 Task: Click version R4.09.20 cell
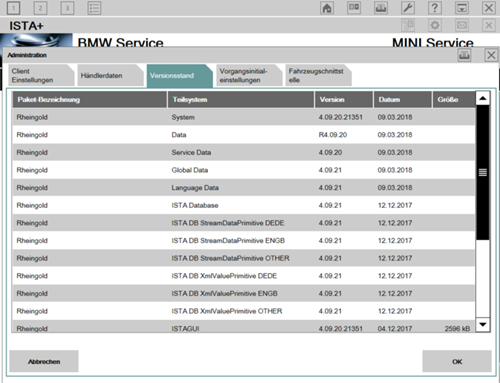333,135
